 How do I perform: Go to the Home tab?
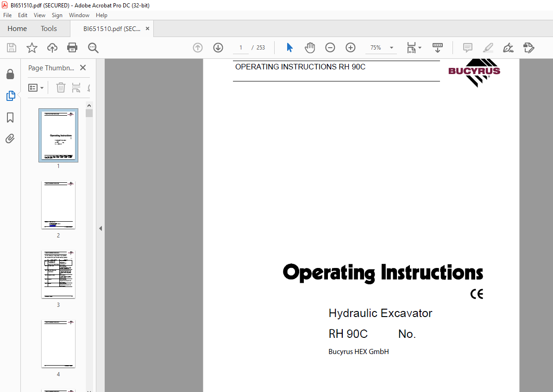(17, 29)
